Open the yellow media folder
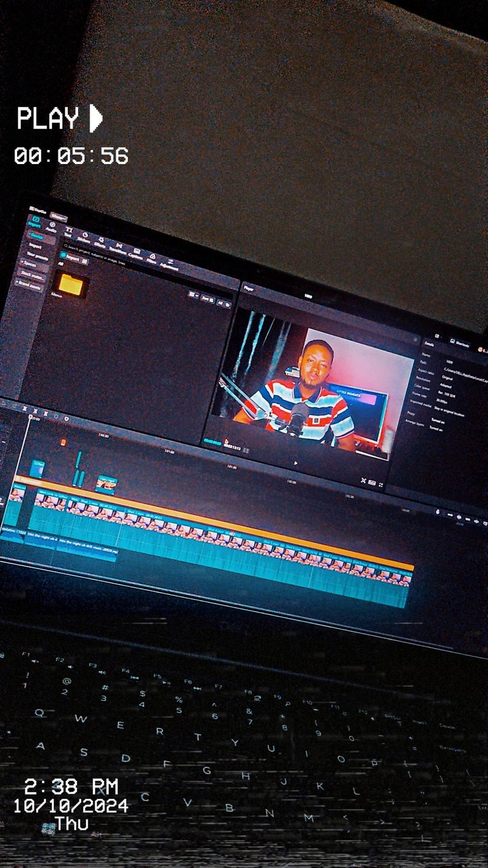488x868 pixels. pos(71,284)
